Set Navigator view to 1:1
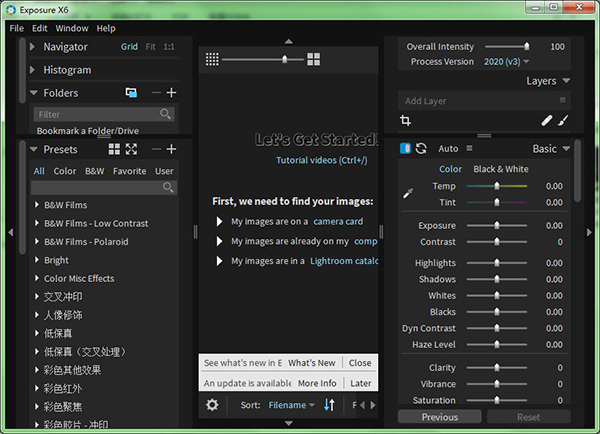Screen dimensions: 600x434 [x=169, y=47]
